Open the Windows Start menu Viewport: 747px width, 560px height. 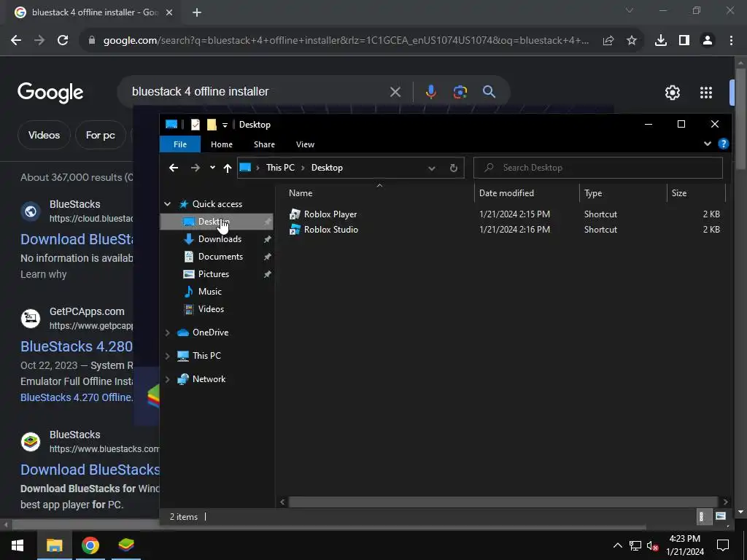point(18,545)
